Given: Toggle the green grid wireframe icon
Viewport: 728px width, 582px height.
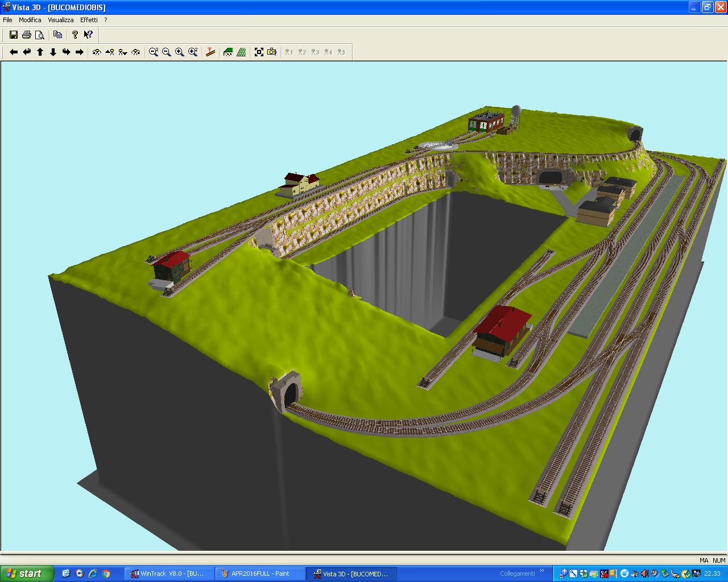Looking at the screenshot, I should 241,52.
